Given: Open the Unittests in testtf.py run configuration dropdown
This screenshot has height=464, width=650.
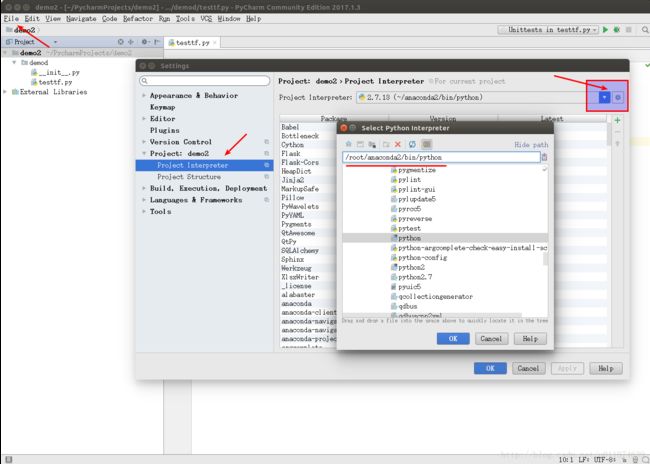Looking at the screenshot, I should coord(549,30).
